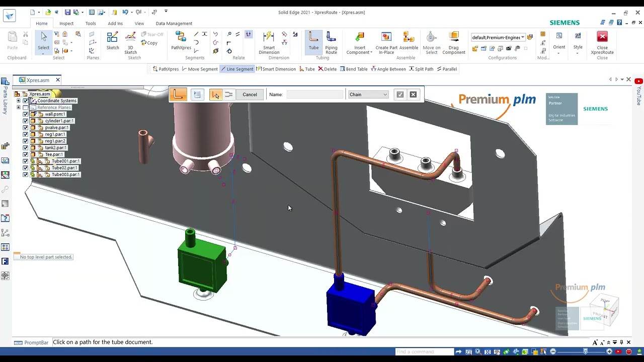The height and width of the screenshot is (362, 644).
Task: Close the Xpres.asm document tab
Action: [58, 80]
